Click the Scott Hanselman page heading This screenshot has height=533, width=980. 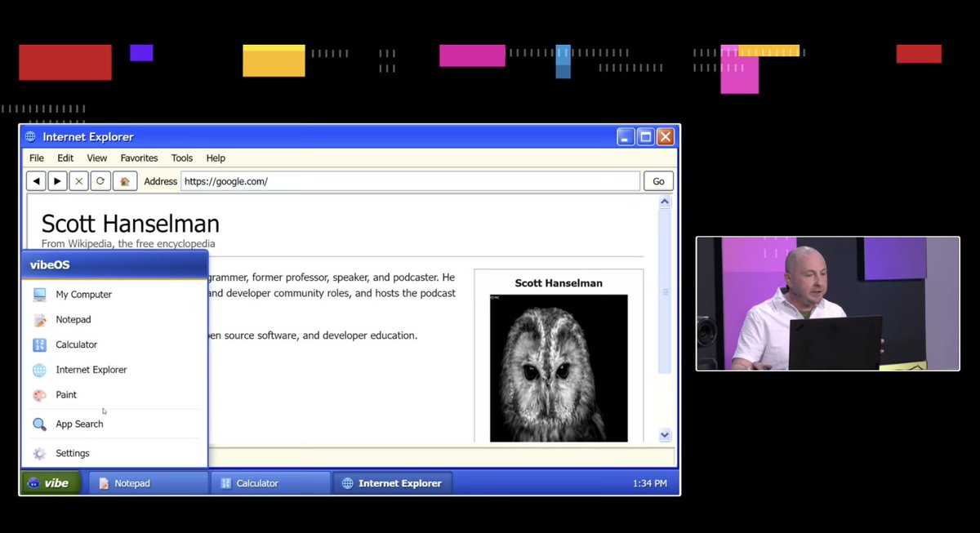tap(131, 224)
